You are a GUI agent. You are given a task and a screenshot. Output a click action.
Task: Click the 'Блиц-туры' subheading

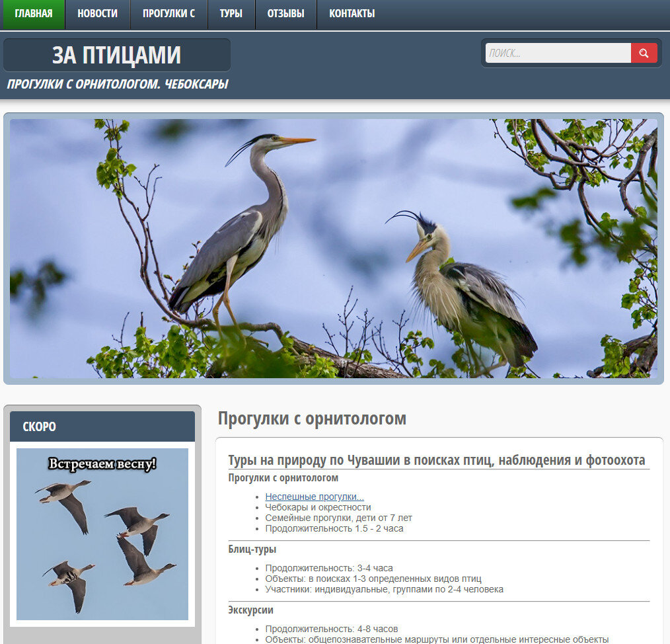[x=248, y=549]
